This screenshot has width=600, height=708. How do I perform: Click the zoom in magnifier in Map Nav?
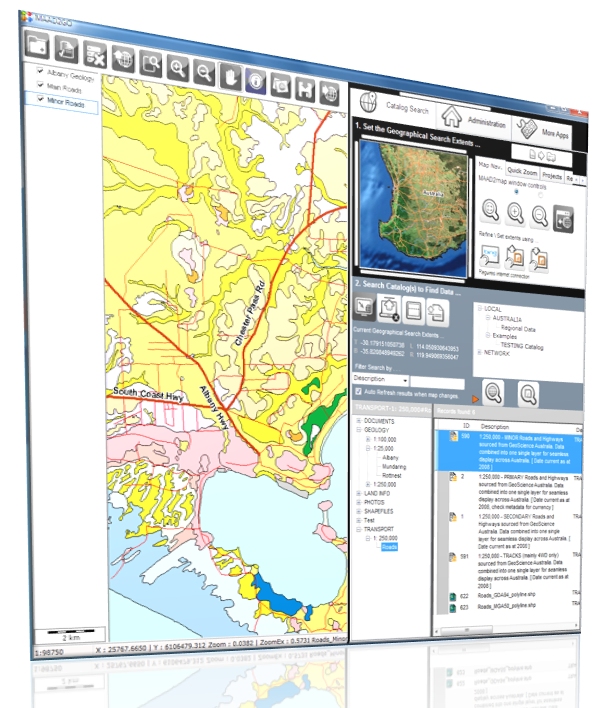click(x=515, y=214)
